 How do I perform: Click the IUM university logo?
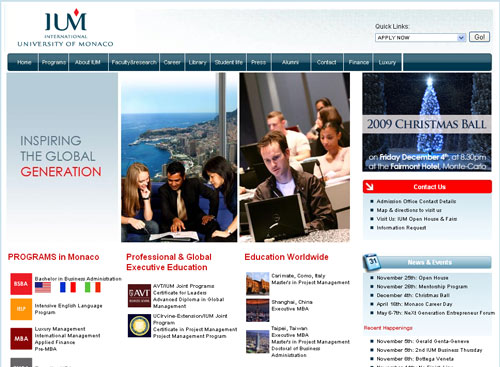[65, 28]
